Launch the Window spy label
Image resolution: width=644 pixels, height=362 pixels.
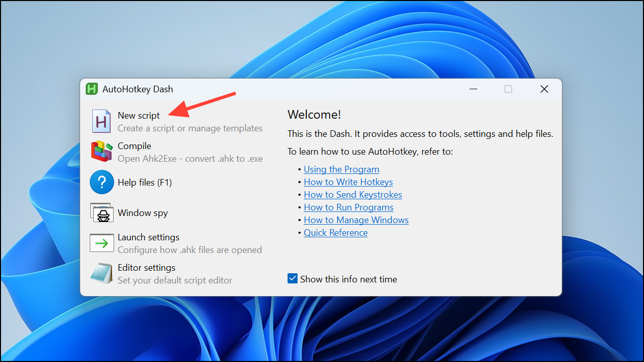(x=142, y=213)
